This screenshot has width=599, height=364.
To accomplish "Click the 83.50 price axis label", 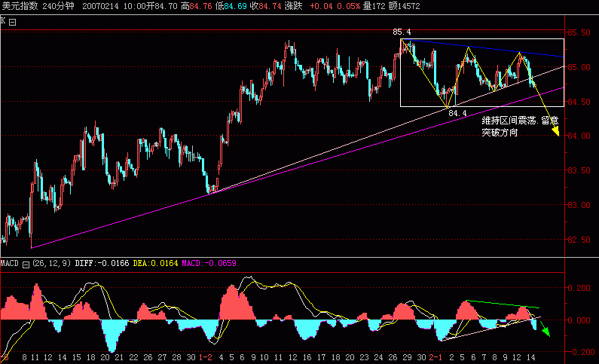I will [x=579, y=170].
